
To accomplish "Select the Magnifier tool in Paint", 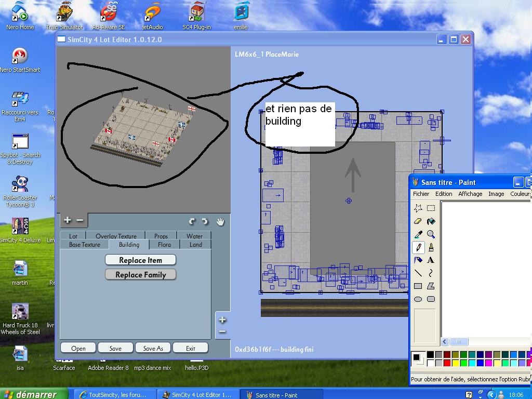I will tap(431, 234).
